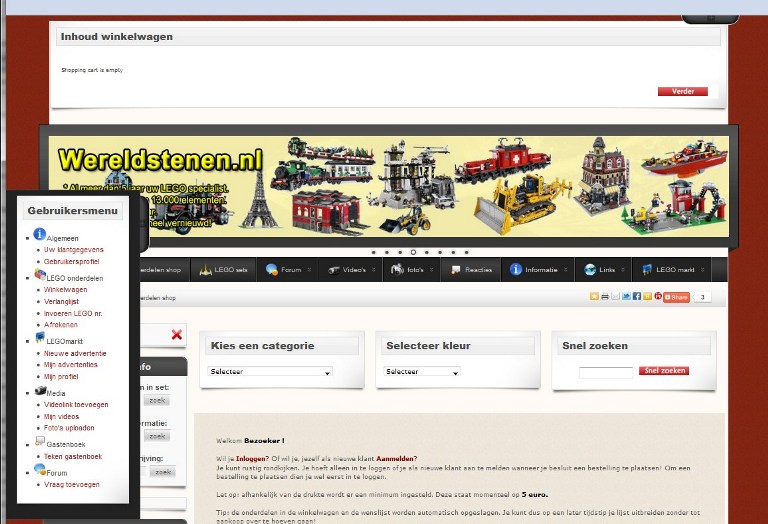This screenshot has width=768, height=524.
Task: Open the Winkelwagen link
Action: click(x=66, y=290)
